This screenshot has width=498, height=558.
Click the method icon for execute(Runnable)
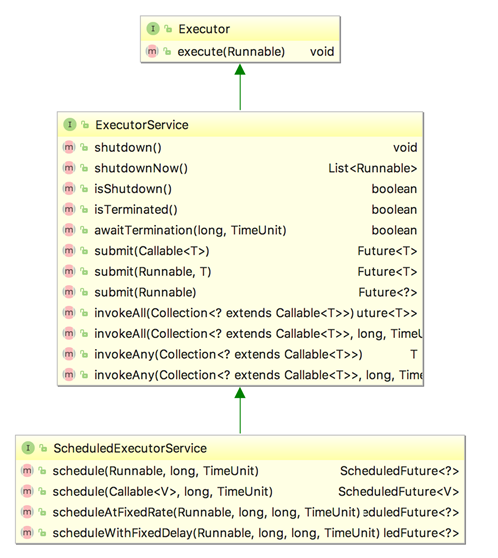click(152, 52)
